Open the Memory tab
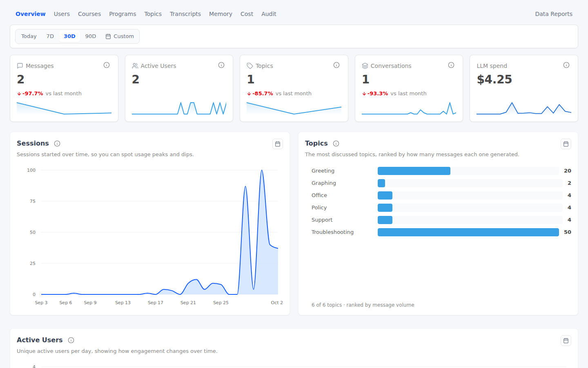Viewport: 588px width, 368px height. point(220,14)
